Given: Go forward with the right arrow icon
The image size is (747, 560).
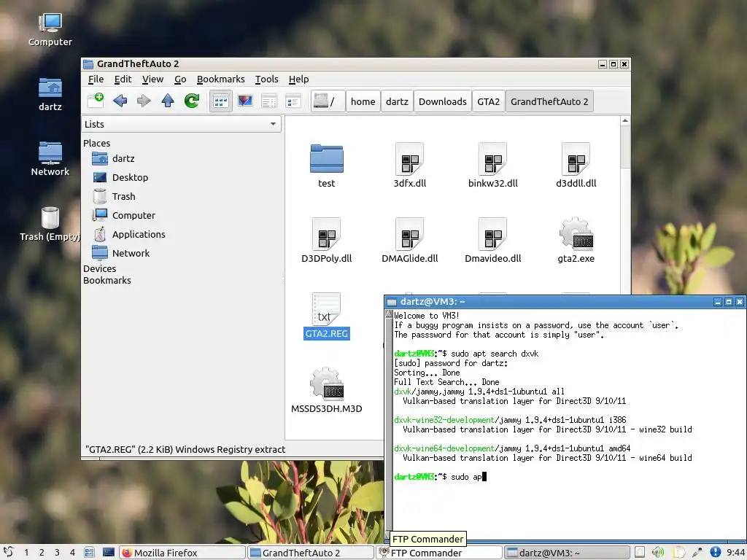Looking at the screenshot, I should (x=144, y=101).
